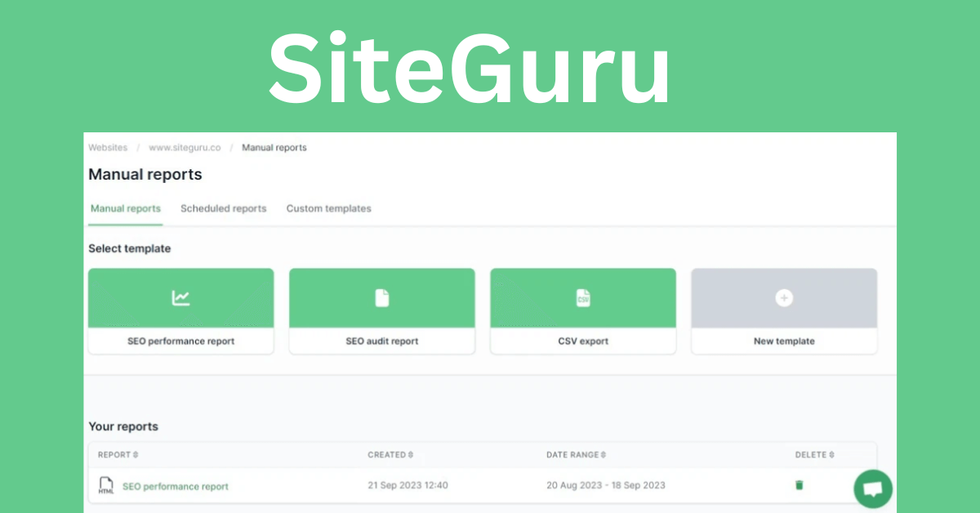
Task: Open the SEO performance report link
Action: click(x=176, y=486)
